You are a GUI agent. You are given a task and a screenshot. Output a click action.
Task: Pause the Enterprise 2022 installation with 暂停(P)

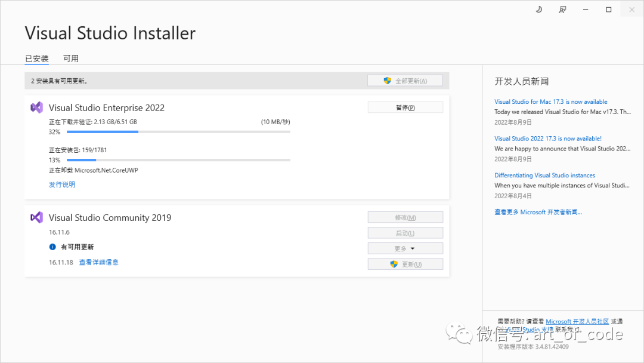pos(405,107)
